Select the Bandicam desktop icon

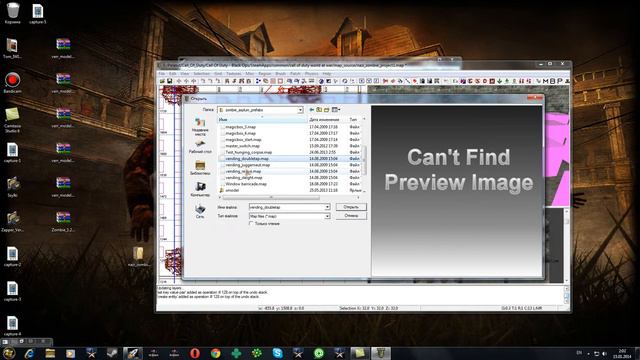pos(12,83)
